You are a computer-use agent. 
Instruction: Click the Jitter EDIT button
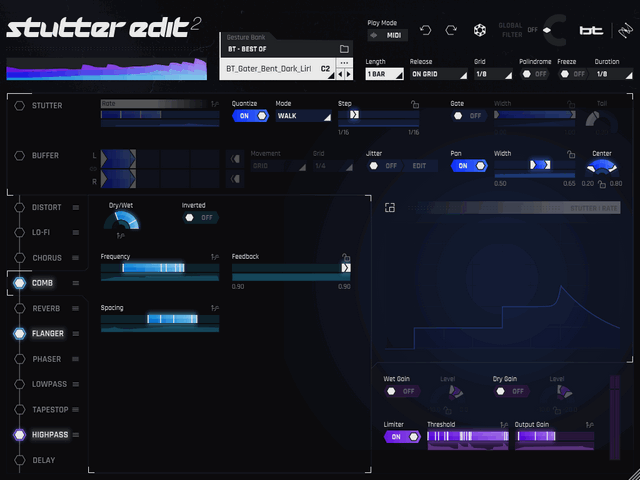click(x=420, y=166)
